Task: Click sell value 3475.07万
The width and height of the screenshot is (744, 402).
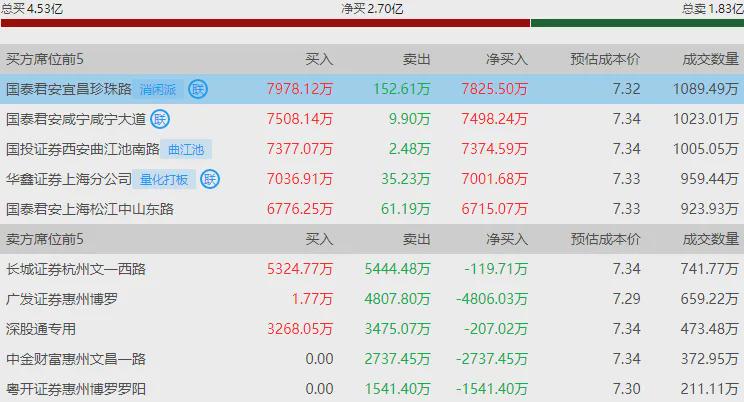Action: point(397,329)
